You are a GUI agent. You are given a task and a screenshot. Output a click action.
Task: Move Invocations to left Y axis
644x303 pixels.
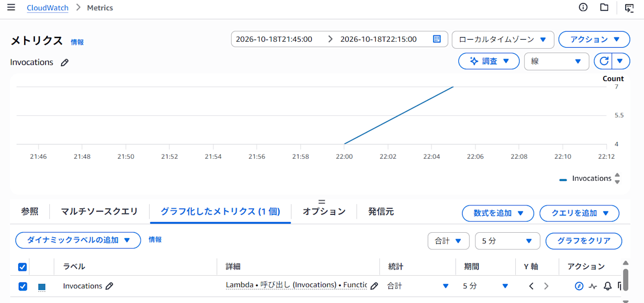[531, 286]
